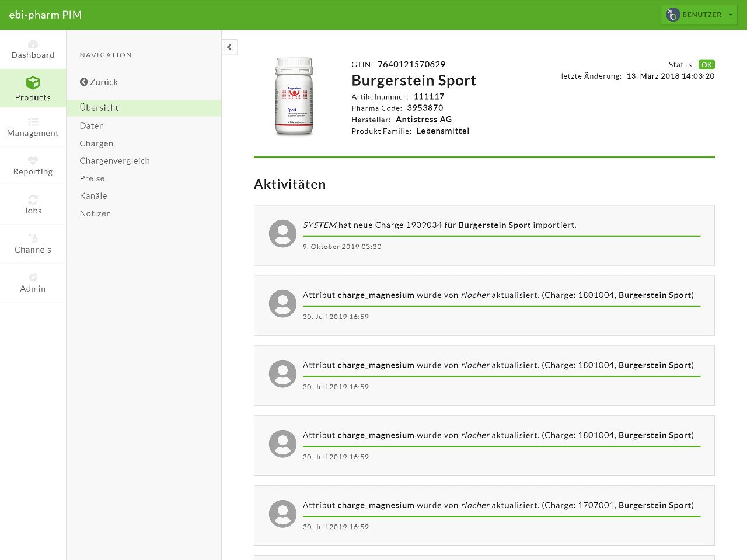This screenshot has height=560, width=747.
Task: Click the Produkt Familie value Lebensmittel
Action: pos(443,131)
